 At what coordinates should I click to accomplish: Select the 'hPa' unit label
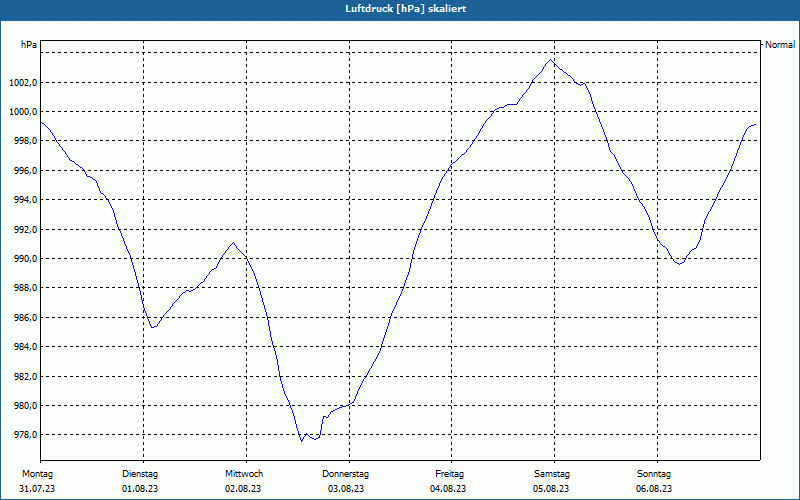(x=29, y=45)
